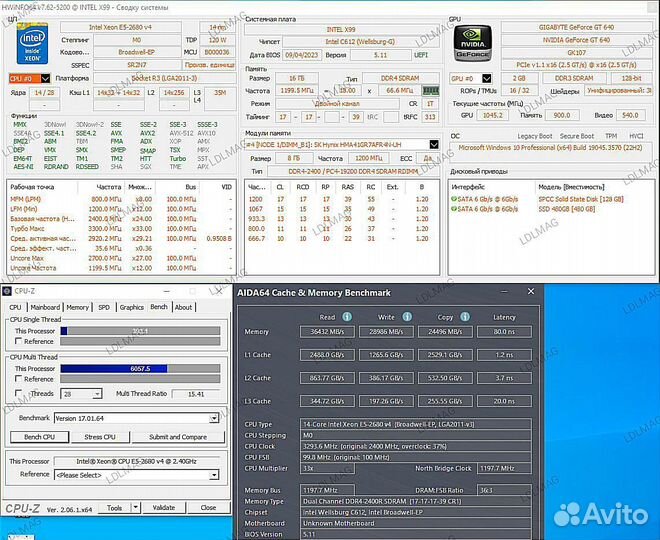Click the North Bridge Clock 1197.7 MHz field

pyautogui.click(x=504, y=468)
